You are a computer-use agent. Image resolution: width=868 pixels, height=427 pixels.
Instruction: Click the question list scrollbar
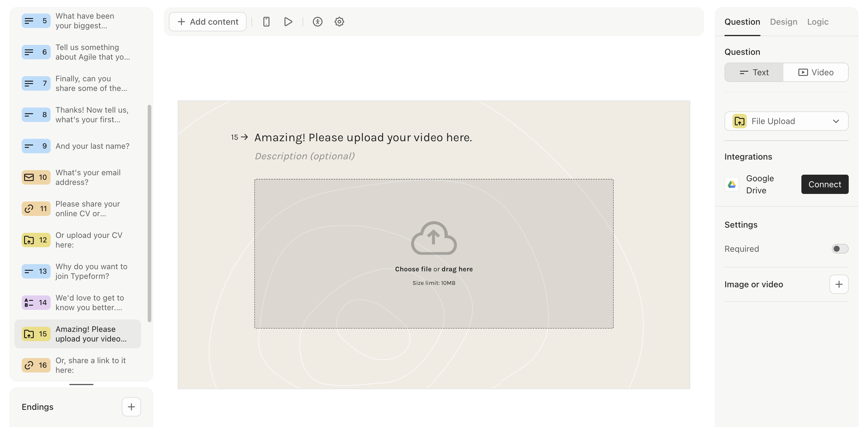click(149, 213)
